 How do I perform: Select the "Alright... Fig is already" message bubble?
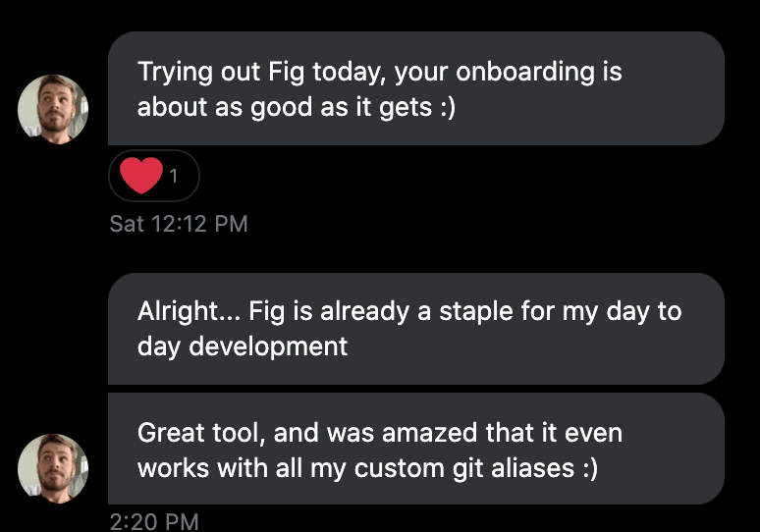pyautogui.click(x=415, y=329)
